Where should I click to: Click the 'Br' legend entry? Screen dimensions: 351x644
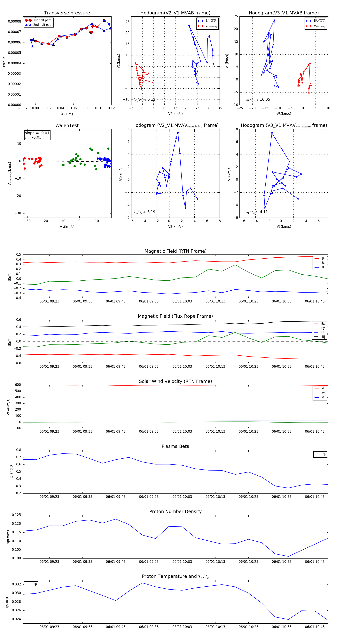coord(320,259)
